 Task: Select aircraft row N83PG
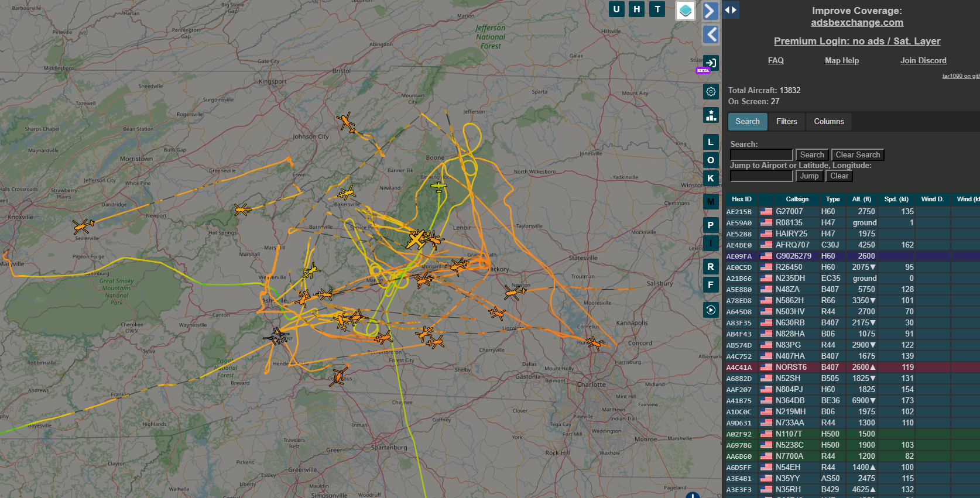(852, 345)
